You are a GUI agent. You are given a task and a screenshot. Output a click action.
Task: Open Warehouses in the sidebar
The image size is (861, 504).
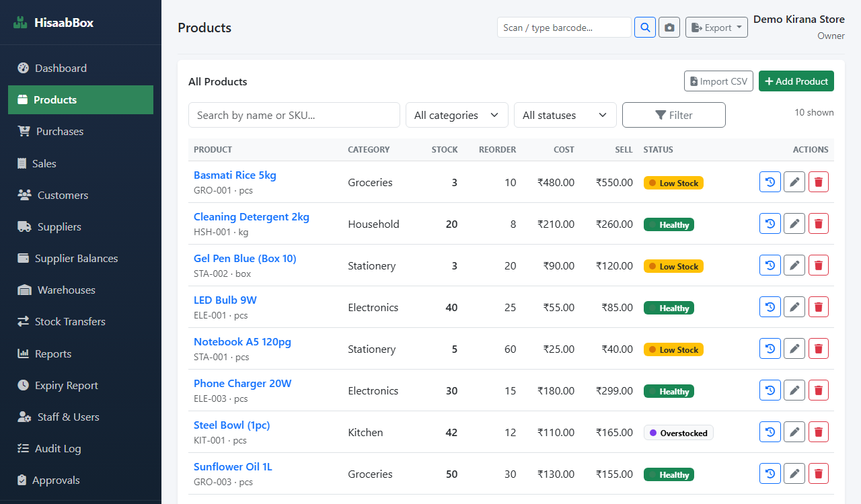point(81,290)
